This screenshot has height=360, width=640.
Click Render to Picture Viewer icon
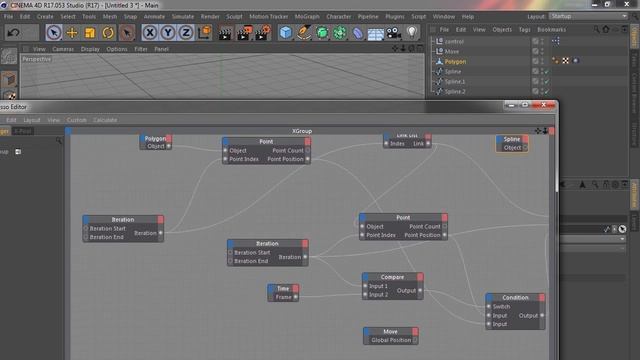pos(244,33)
